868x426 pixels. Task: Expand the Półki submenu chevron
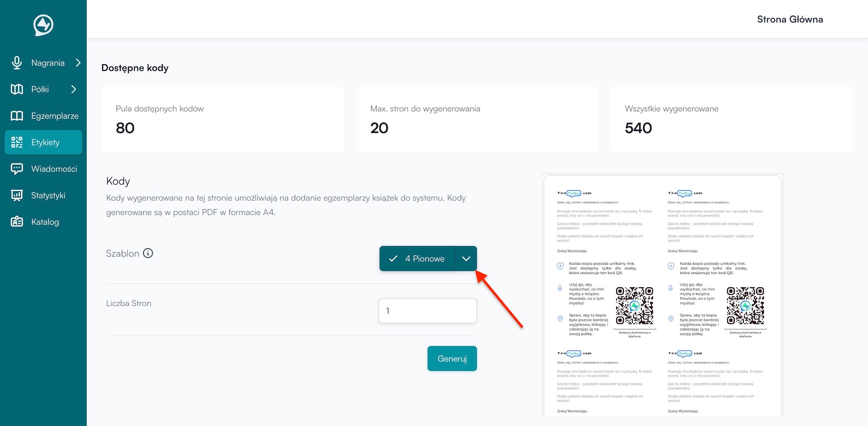click(x=74, y=89)
